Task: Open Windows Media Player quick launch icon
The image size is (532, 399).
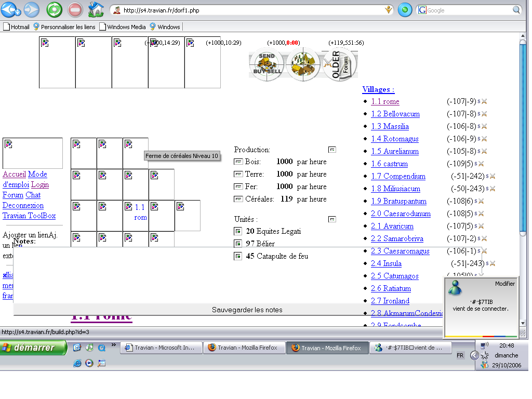Action: click(89, 363)
